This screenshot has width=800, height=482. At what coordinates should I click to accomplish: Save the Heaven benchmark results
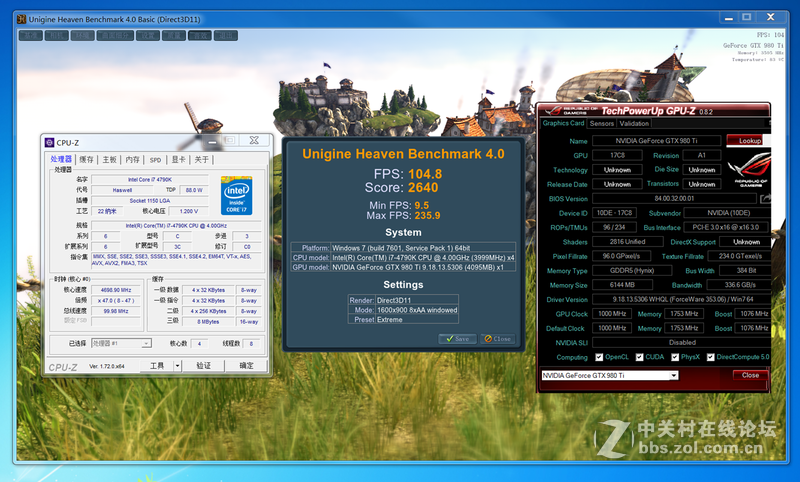(x=457, y=339)
